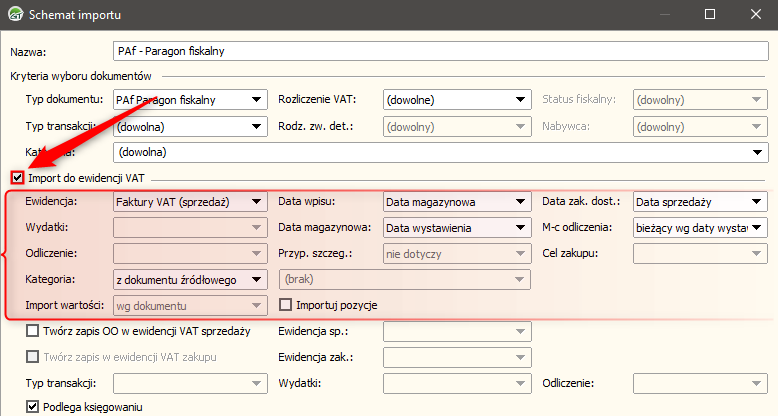Maximize the Schemat importu window
This screenshot has width=778, height=416.
point(709,15)
